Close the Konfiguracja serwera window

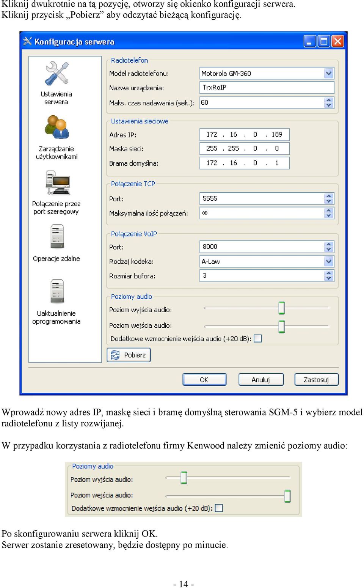(x=337, y=41)
